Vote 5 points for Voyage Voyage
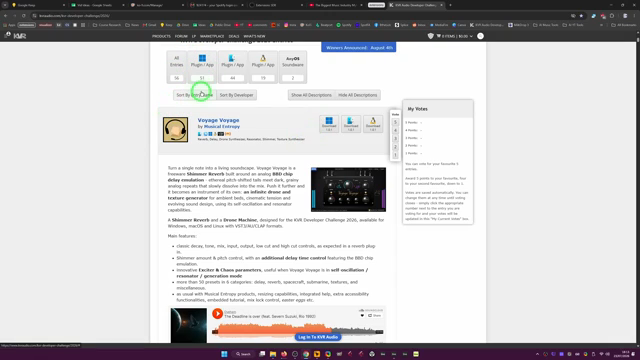 tap(395, 122)
